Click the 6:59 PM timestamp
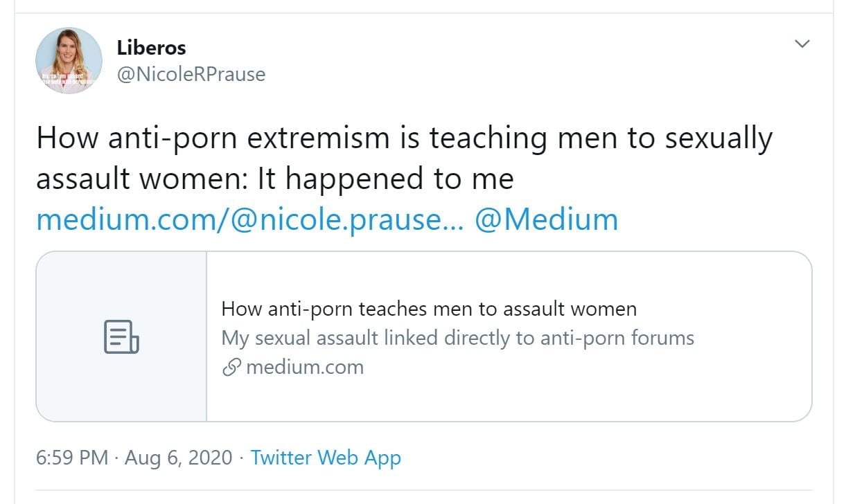The image size is (846, 504). click(x=72, y=458)
